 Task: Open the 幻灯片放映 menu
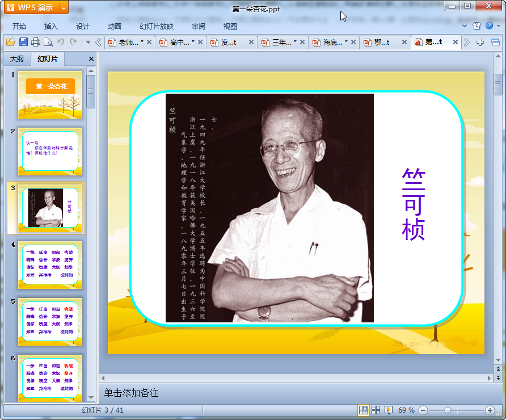pyautogui.click(x=157, y=27)
